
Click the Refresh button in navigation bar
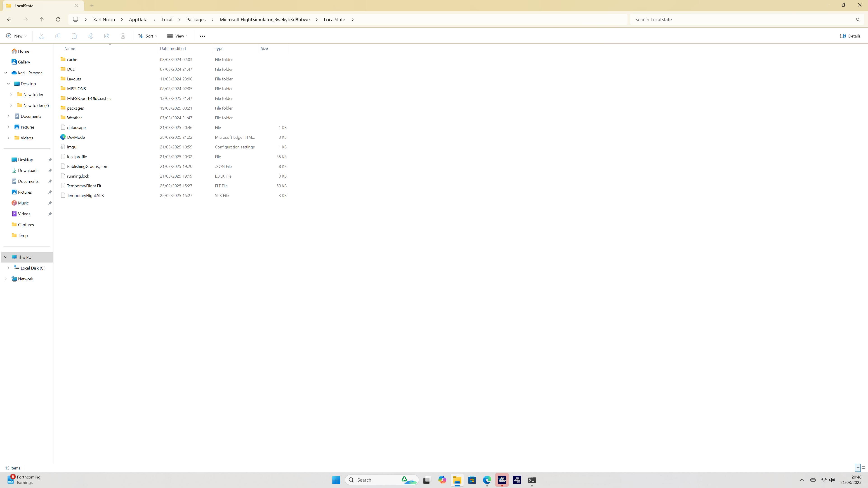tap(58, 19)
